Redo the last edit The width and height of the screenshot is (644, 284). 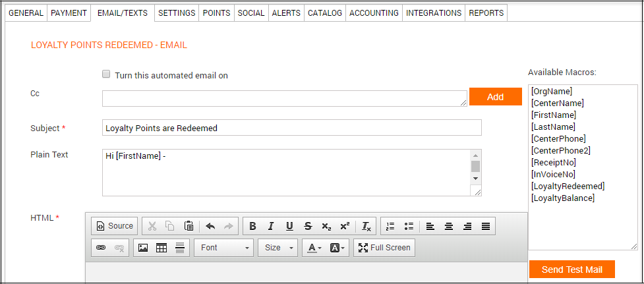point(228,226)
